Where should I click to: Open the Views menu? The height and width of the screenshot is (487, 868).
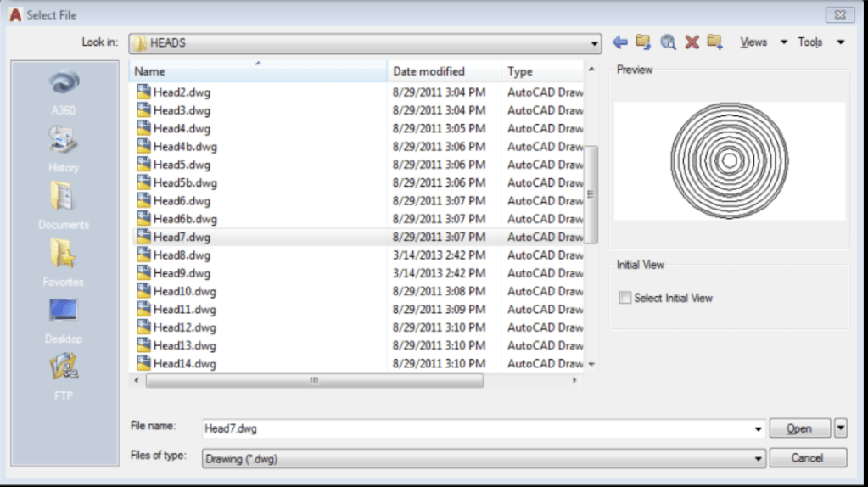pyautogui.click(x=753, y=42)
